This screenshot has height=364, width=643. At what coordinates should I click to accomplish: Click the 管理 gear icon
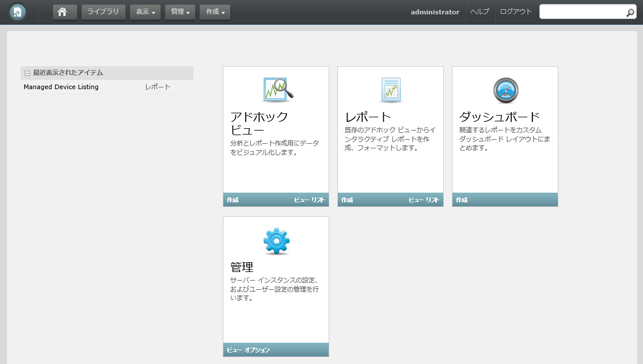276,241
